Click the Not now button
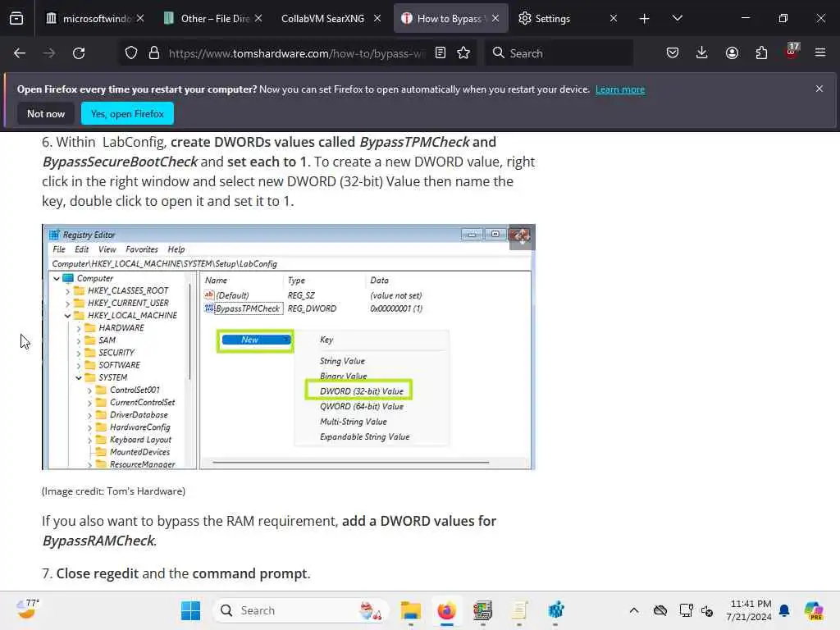840x630 pixels. click(46, 113)
